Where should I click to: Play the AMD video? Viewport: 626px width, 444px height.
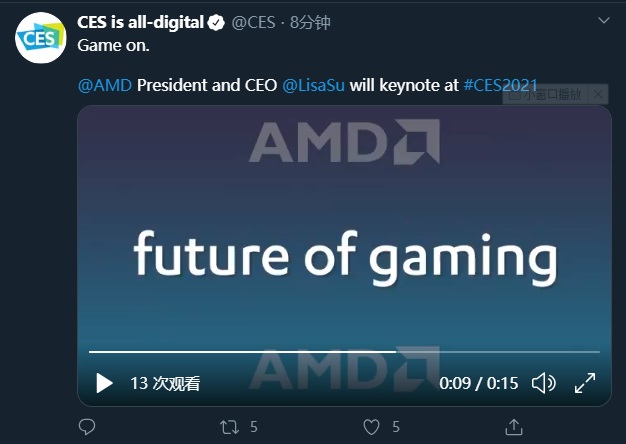coord(104,383)
